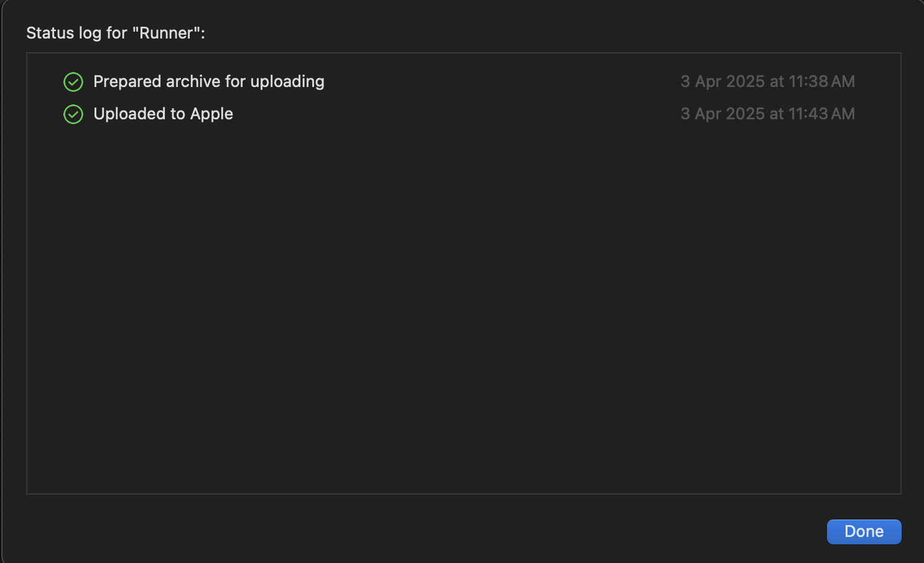This screenshot has width=924, height=563.
Task: Click the word "Runner" in the heading
Action: [166, 33]
